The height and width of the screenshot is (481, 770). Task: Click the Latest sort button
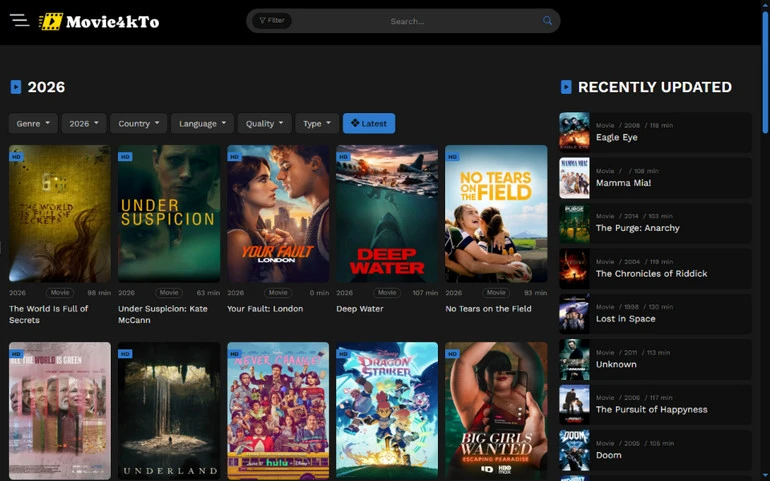369,123
